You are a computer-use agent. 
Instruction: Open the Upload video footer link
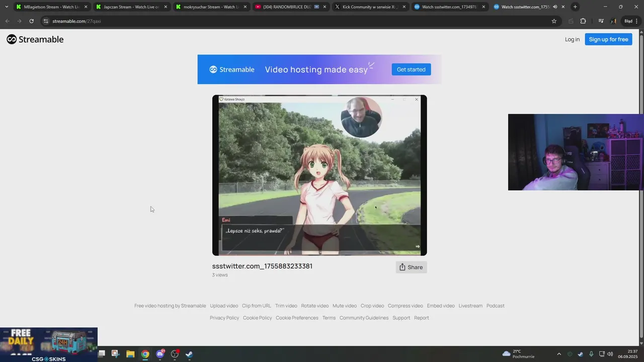tap(224, 306)
